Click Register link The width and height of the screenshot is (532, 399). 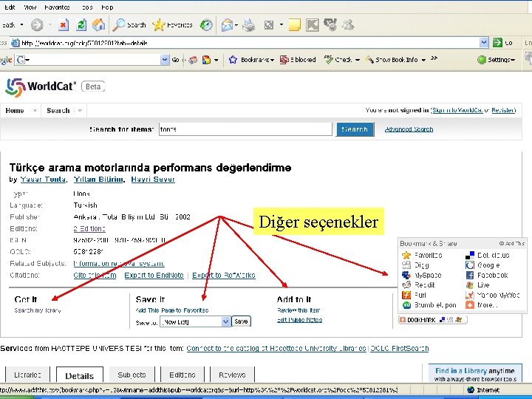503,110
